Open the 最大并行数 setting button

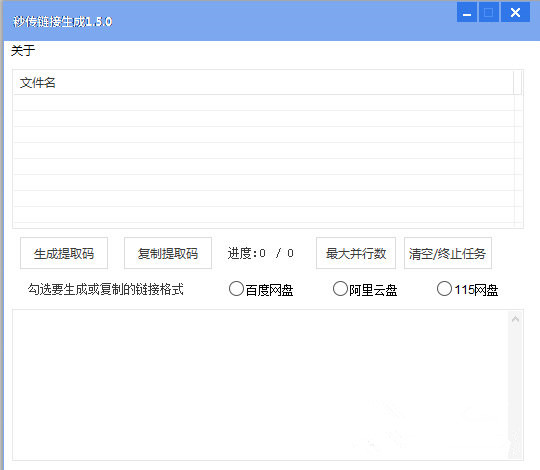pyautogui.click(x=356, y=253)
